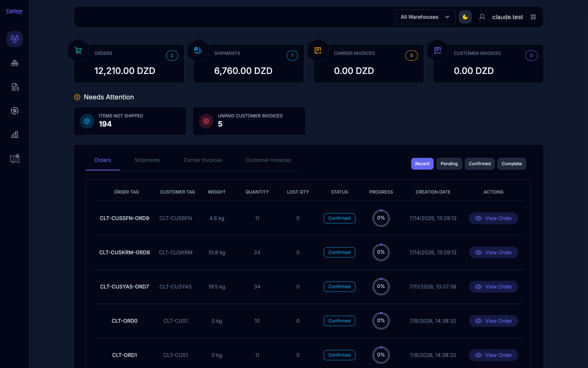The width and height of the screenshot is (588, 368).
Task: Filter orders by Pending
Action: (449, 164)
